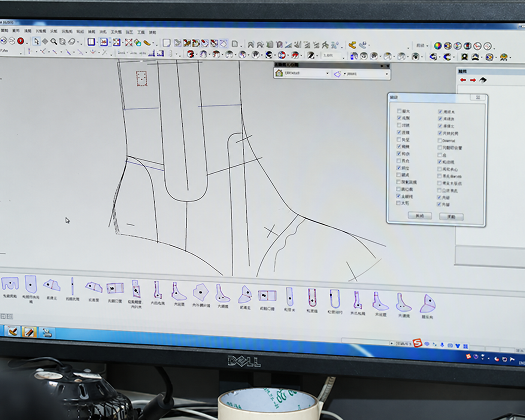This screenshot has width=525, height=420.
Task: Select the gray diamond tool icon
Action: [x=45, y=42]
